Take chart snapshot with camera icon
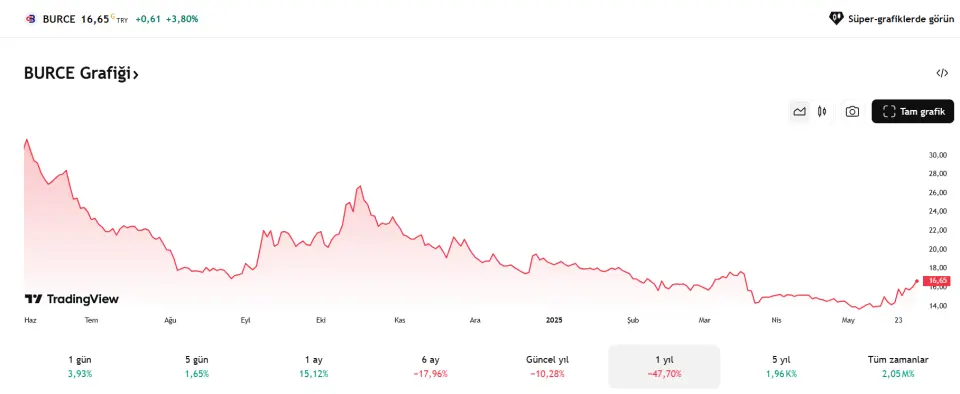 click(852, 111)
